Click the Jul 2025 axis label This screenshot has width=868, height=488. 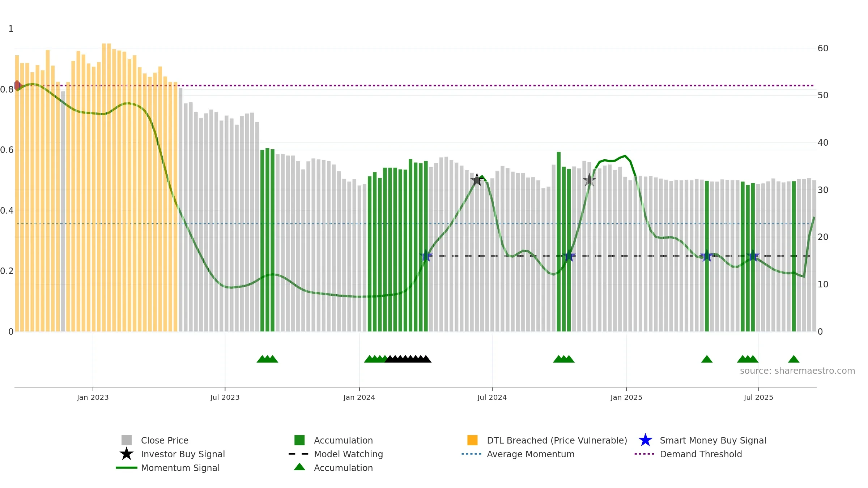pyautogui.click(x=758, y=398)
